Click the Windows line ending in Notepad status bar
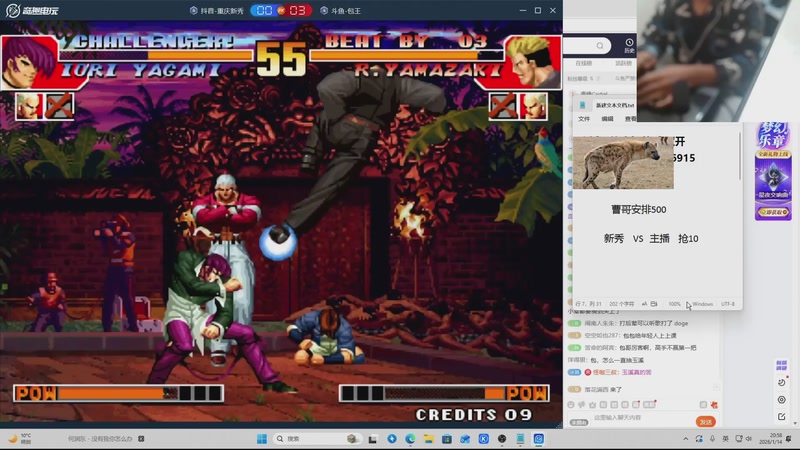 point(703,304)
